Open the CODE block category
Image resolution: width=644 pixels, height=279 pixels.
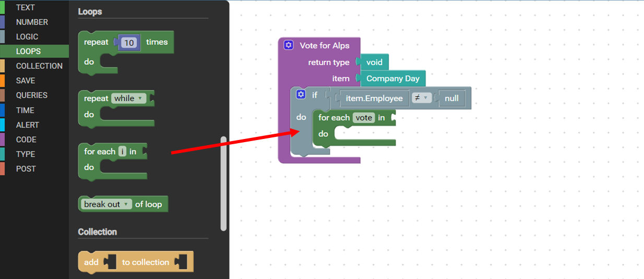(x=34, y=140)
